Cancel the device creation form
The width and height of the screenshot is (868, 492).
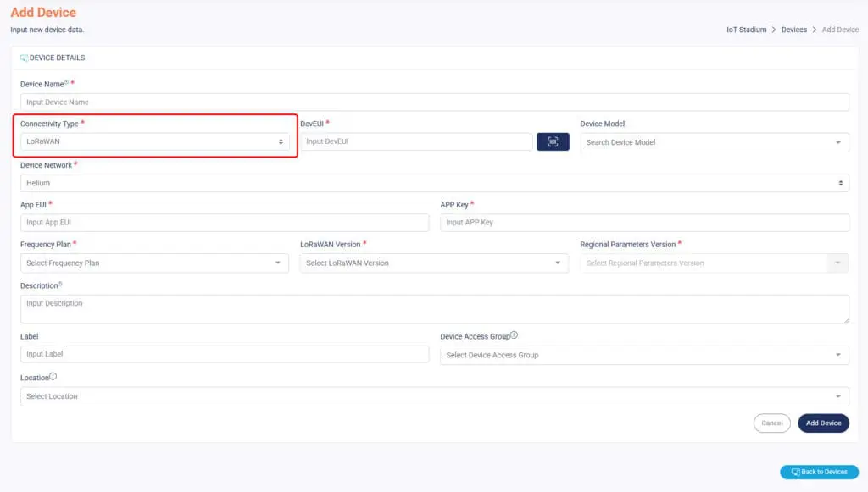click(x=771, y=423)
